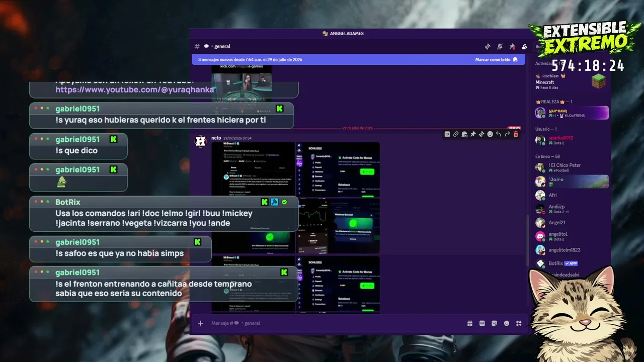Click the username neto in chat

click(x=216, y=138)
